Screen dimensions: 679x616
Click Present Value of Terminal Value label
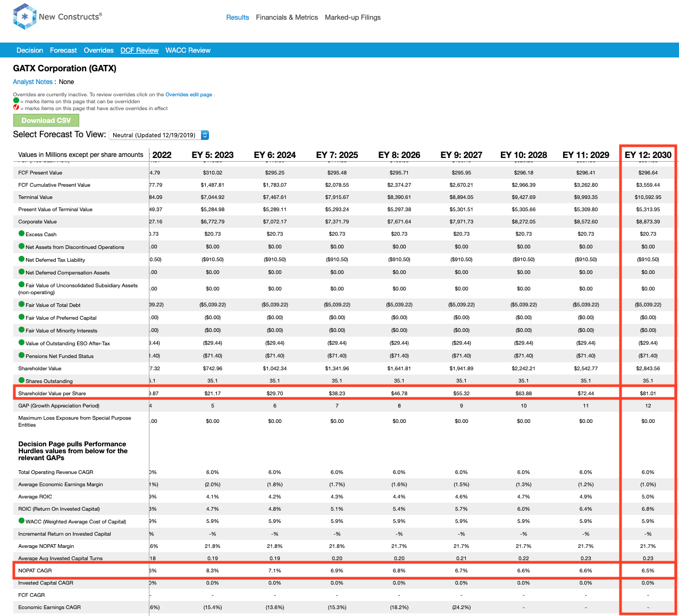click(x=55, y=210)
